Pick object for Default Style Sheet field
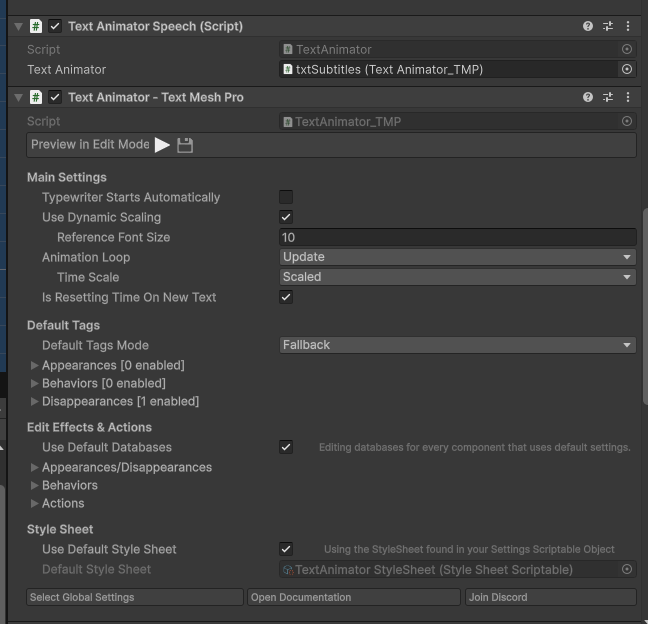648x624 pixels. click(x=627, y=569)
